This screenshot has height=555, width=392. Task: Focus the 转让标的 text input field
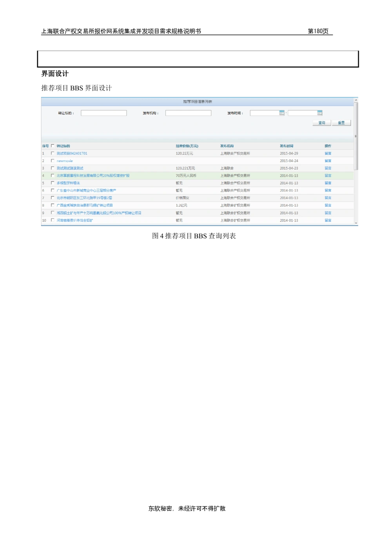104,113
